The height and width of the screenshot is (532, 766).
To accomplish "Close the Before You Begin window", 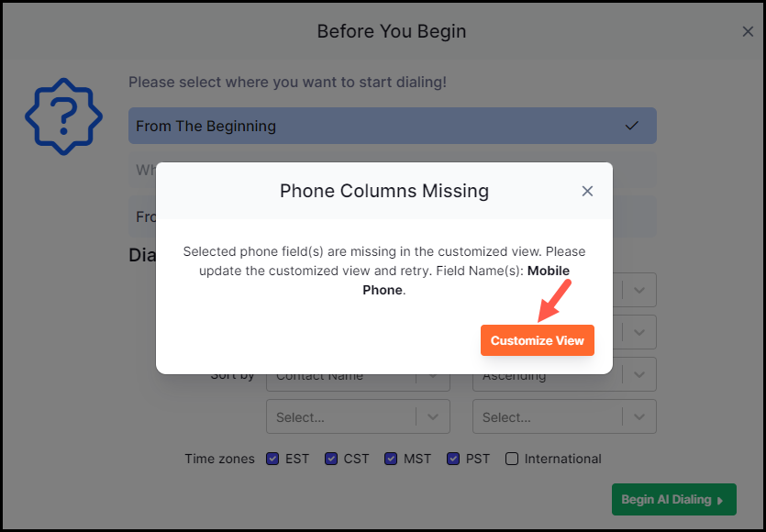I will (x=748, y=32).
